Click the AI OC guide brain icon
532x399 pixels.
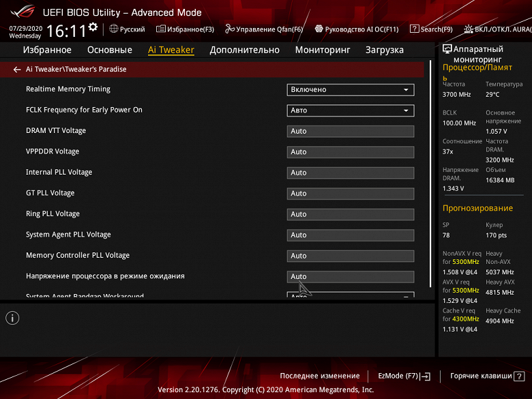319,29
